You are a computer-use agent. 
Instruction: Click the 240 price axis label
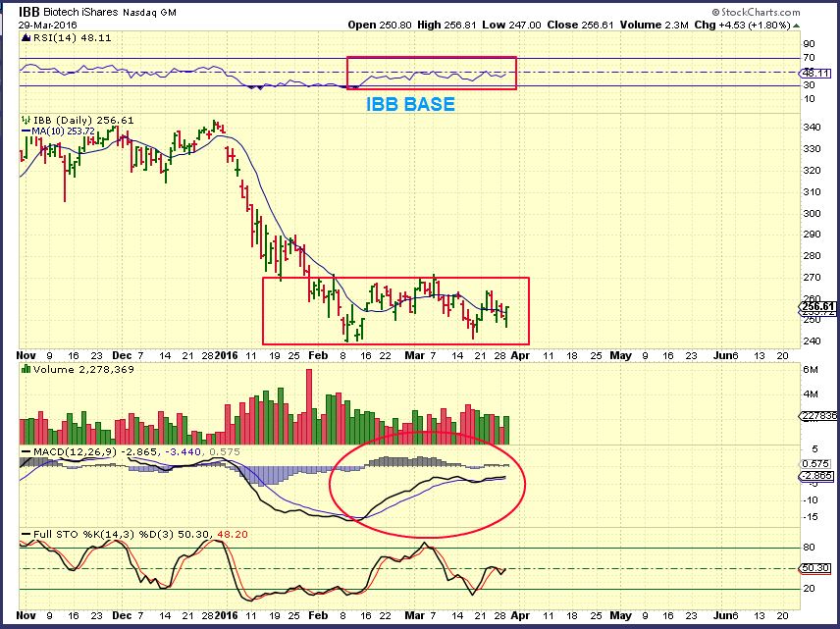(x=813, y=341)
